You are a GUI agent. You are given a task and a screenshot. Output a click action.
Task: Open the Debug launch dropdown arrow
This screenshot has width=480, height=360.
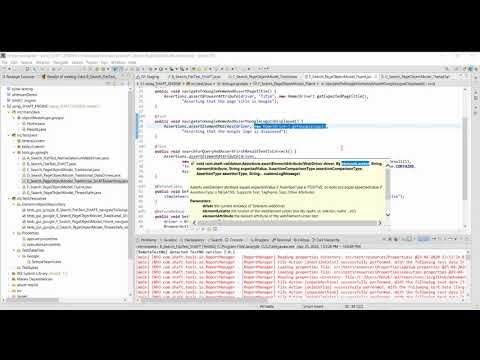(x=156, y=69)
